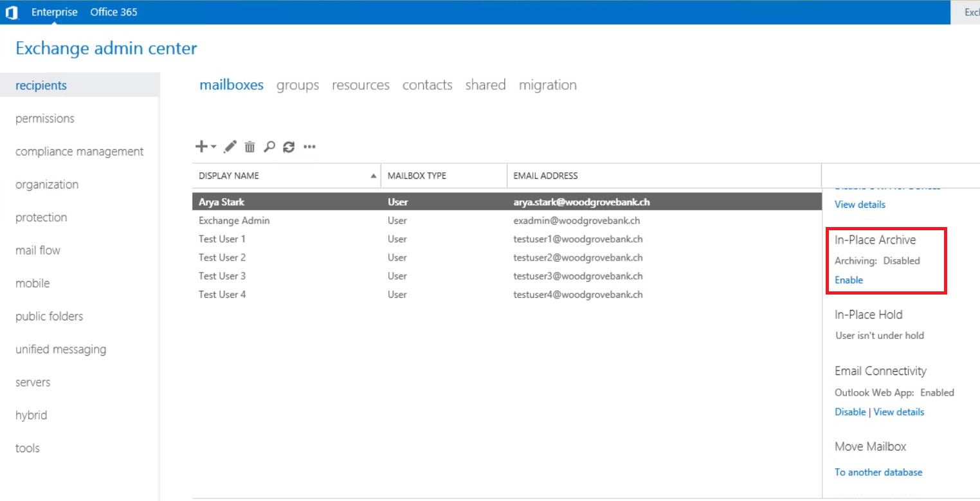The width and height of the screenshot is (980, 501).
Task: Select recipients in the left navigation
Action: tap(80, 85)
